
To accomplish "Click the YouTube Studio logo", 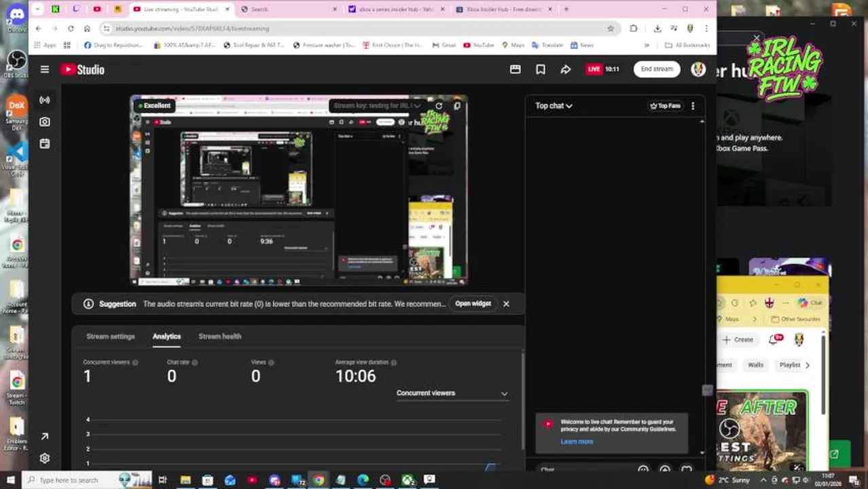I will 82,69.
